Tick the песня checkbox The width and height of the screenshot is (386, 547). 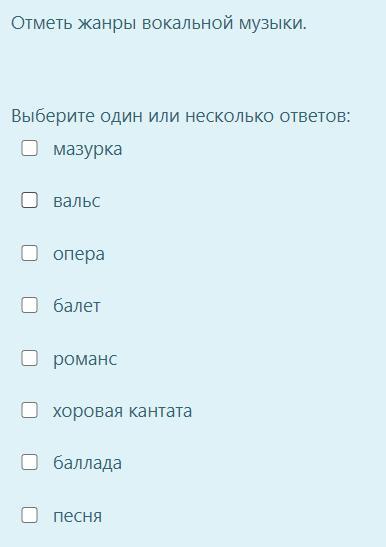coord(29,515)
